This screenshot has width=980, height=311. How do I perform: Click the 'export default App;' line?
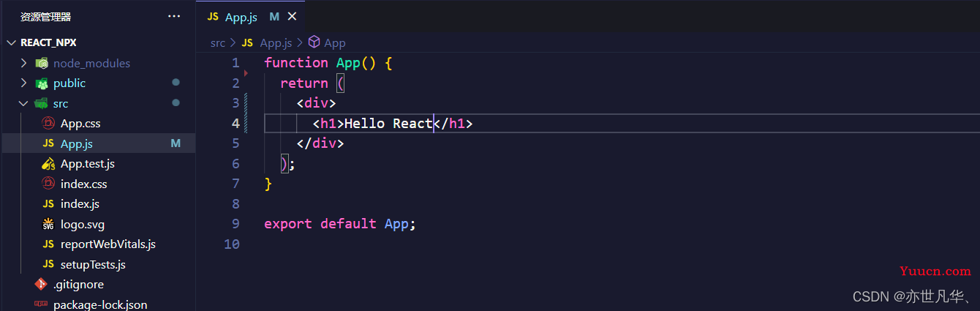tap(340, 224)
